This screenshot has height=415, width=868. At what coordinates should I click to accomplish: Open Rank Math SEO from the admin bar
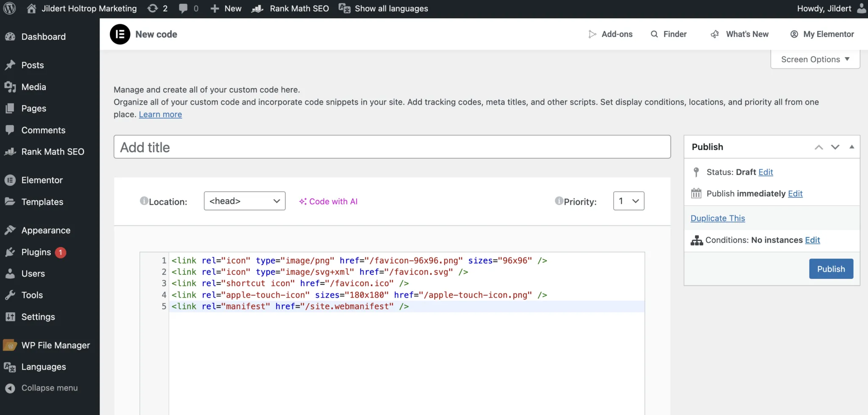(x=290, y=8)
